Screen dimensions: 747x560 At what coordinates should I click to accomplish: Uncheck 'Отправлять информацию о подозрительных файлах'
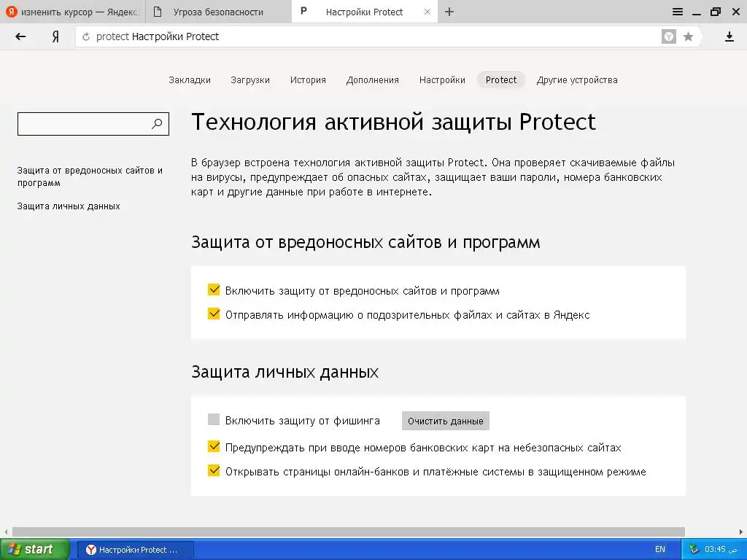[214, 314]
